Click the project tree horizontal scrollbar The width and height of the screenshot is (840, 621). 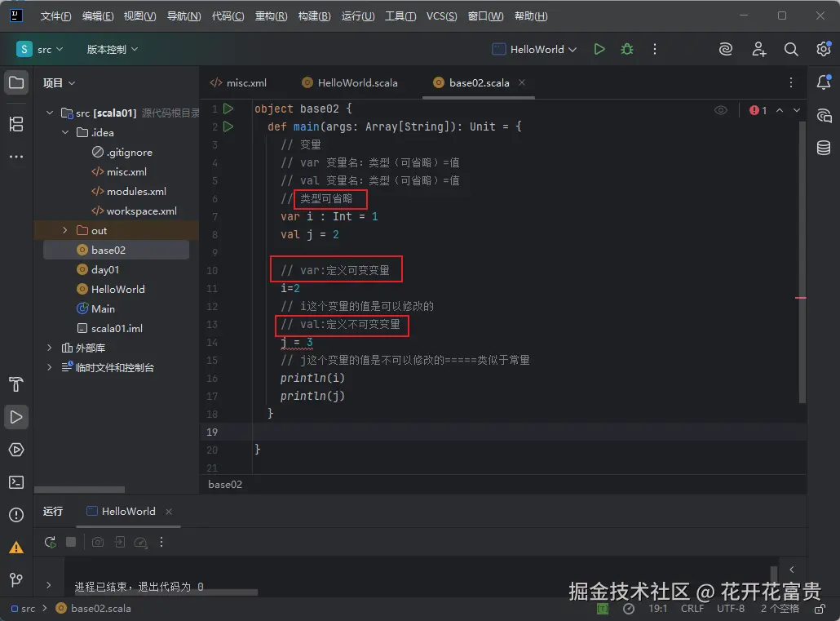[79, 490]
